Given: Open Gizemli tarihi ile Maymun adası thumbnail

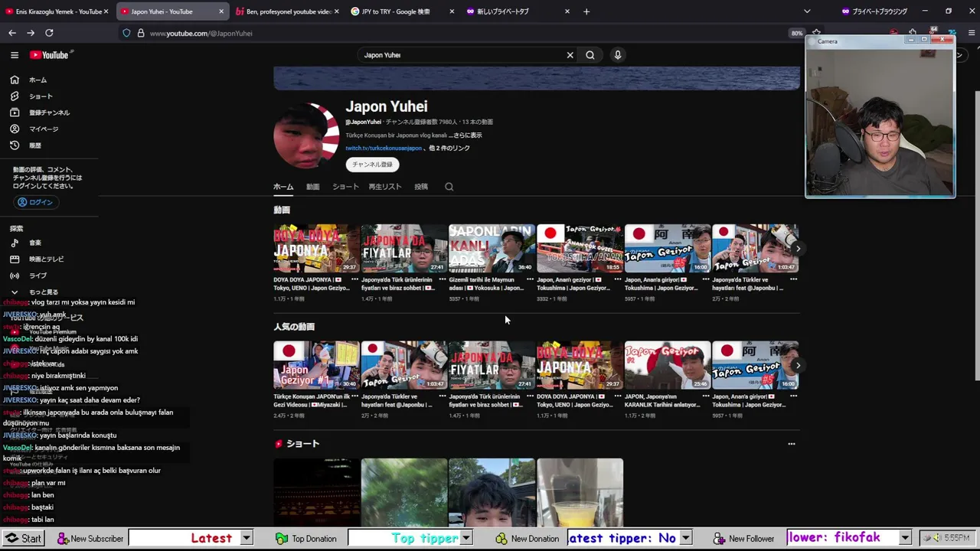Looking at the screenshot, I should (492, 248).
